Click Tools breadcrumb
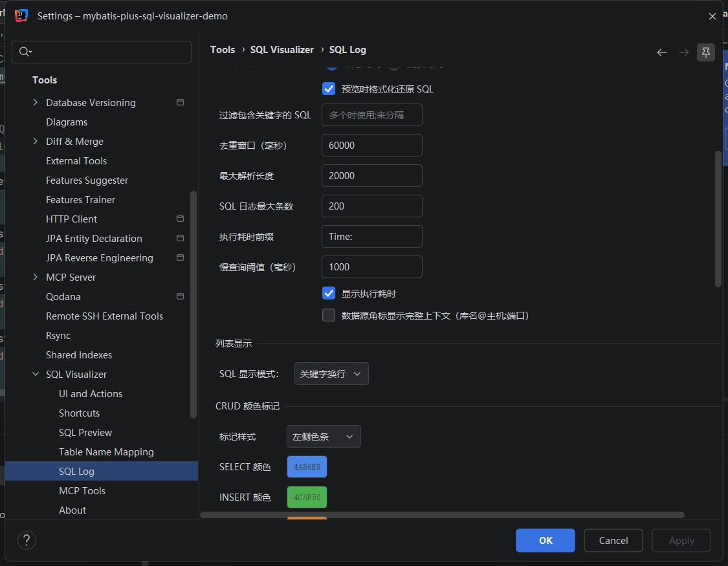728x566 pixels. 223,50
